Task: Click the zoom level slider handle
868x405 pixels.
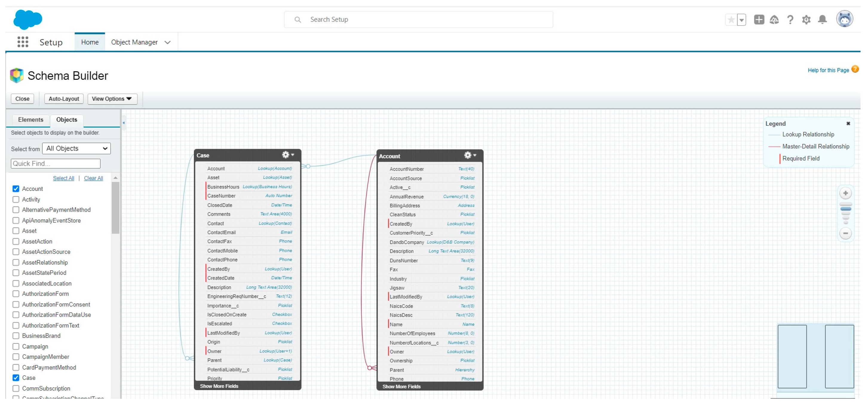Action: point(845,209)
